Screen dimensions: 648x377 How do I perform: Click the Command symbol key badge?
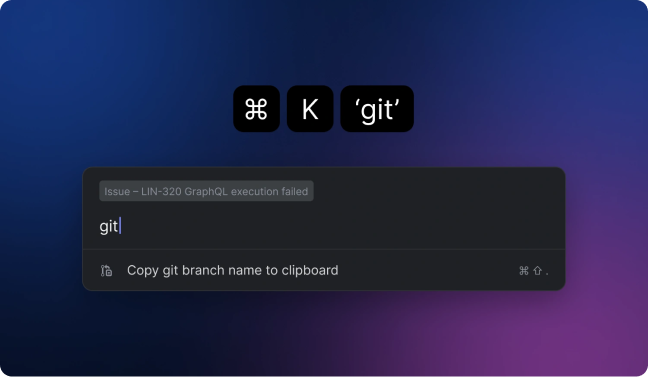(256, 109)
